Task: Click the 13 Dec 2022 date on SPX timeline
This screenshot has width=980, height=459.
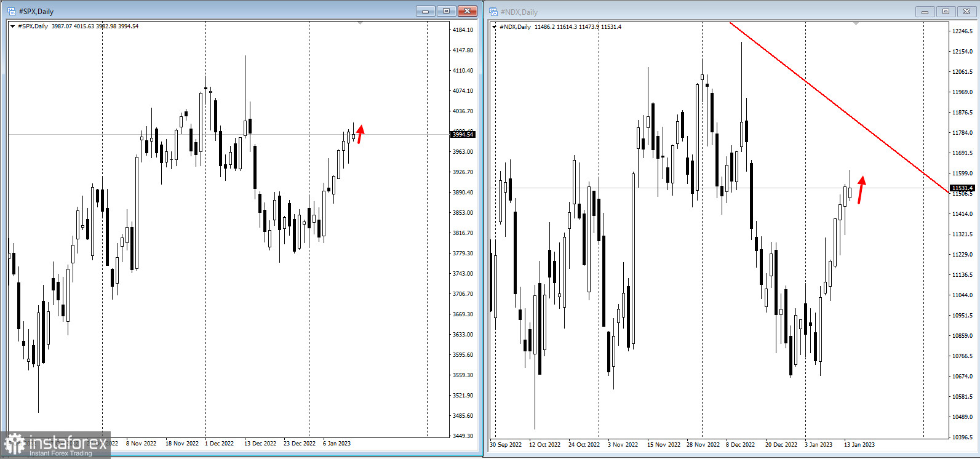Action: tap(260, 444)
